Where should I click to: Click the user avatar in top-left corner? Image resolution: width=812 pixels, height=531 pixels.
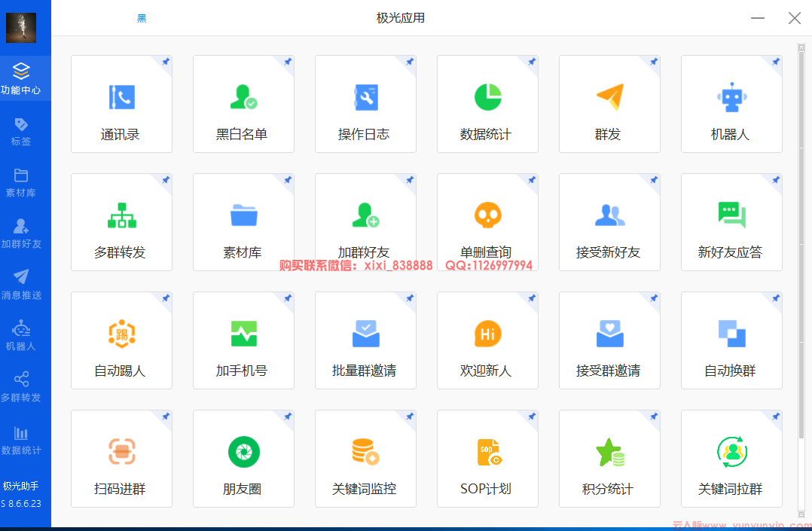21,28
